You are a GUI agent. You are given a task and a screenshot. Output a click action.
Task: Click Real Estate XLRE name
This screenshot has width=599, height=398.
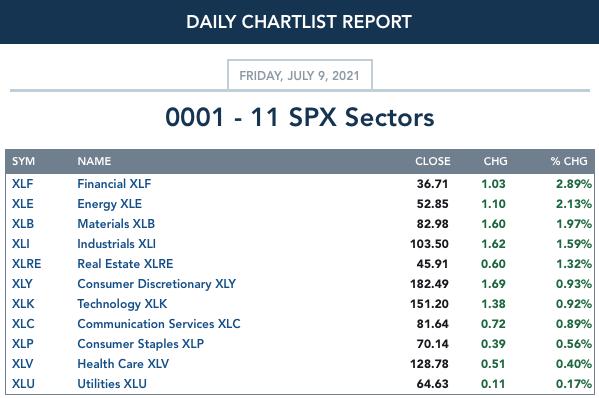125,264
